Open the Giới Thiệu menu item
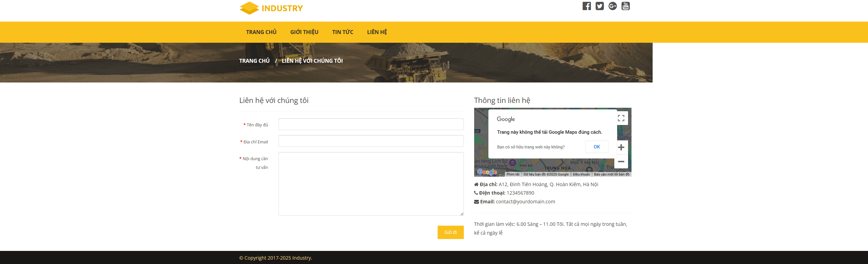 (304, 32)
